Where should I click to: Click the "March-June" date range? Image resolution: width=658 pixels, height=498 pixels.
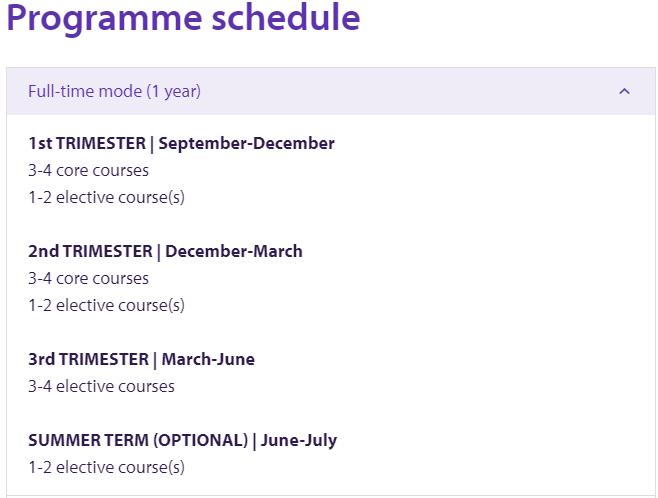208,359
